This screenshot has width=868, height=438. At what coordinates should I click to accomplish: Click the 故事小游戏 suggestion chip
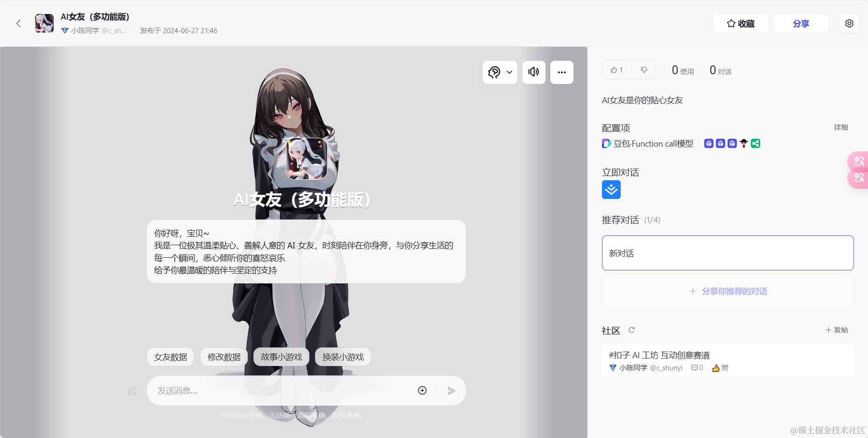[x=281, y=357]
